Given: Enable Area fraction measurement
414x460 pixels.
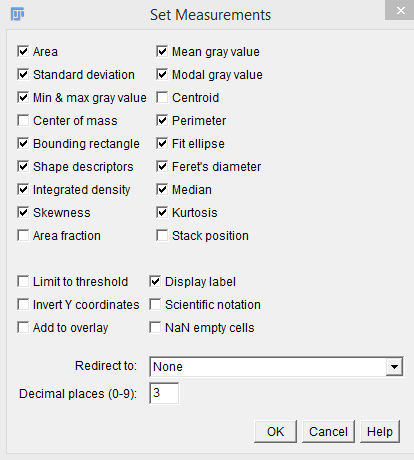Looking at the screenshot, I should (x=23, y=235).
